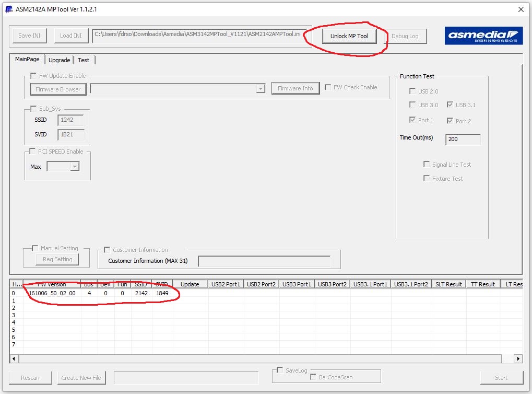
Task: Click the Start button
Action: coord(502,378)
